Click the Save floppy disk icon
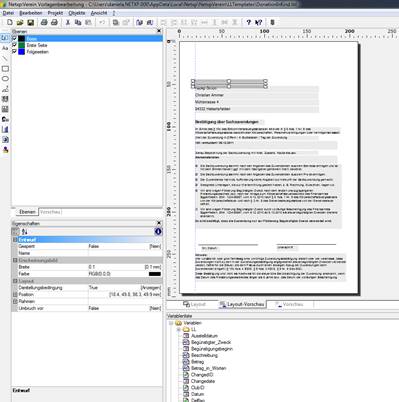 pos(31,22)
